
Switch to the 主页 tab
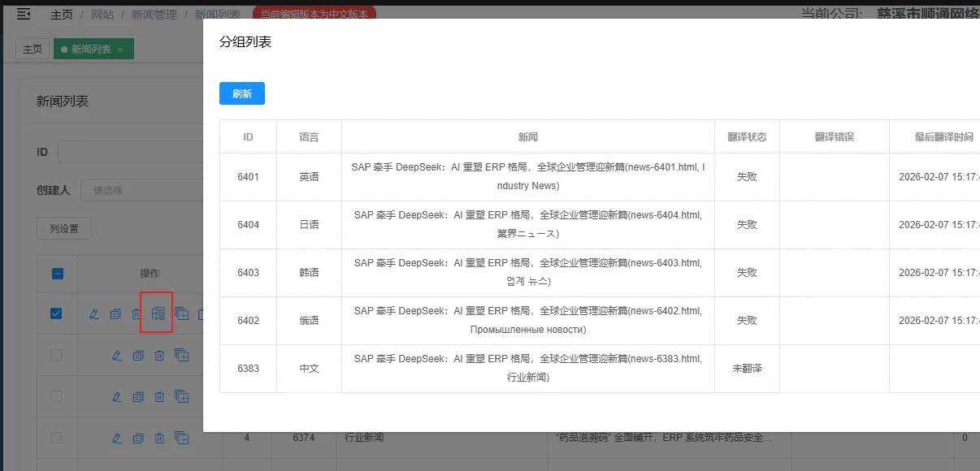[33, 50]
